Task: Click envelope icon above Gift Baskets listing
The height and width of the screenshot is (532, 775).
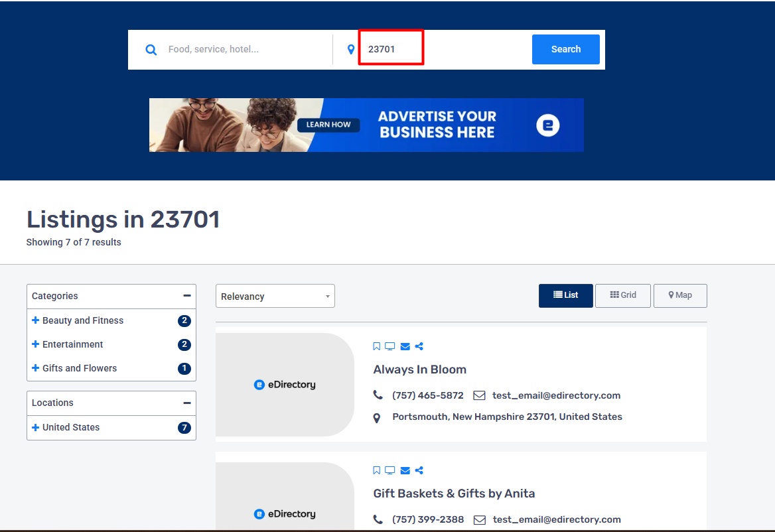Action: click(405, 470)
